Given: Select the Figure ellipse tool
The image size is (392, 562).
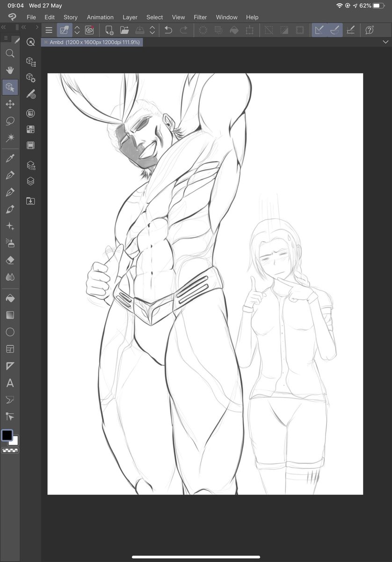Looking at the screenshot, I should 10,332.
